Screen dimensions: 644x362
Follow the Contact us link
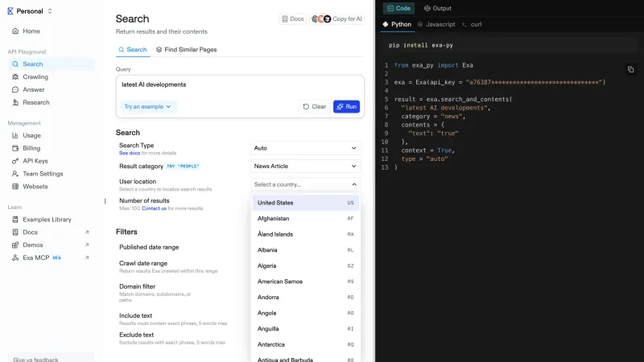154,208
